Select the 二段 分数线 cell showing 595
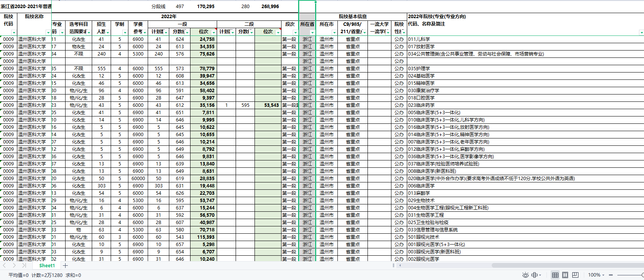This screenshot has width=644, height=280. pyautogui.click(x=245, y=105)
